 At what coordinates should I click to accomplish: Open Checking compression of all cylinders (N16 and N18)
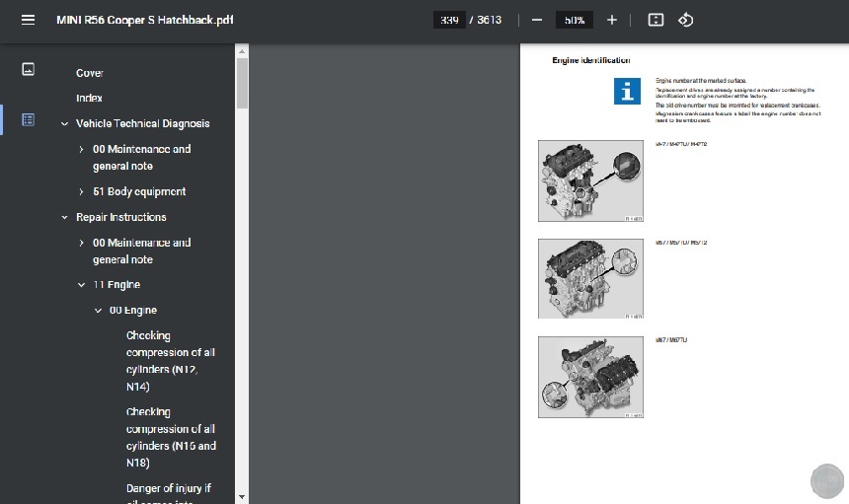(171, 437)
